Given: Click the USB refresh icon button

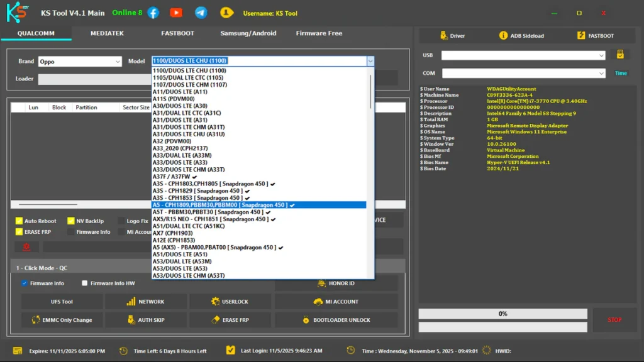Looking at the screenshot, I should coord(619,55).
